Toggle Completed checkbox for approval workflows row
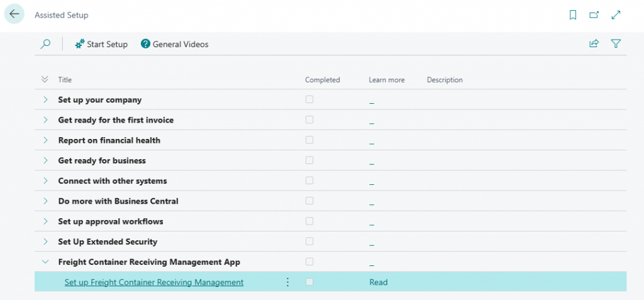This screenshot has width=644, height=300. (309, 221)
